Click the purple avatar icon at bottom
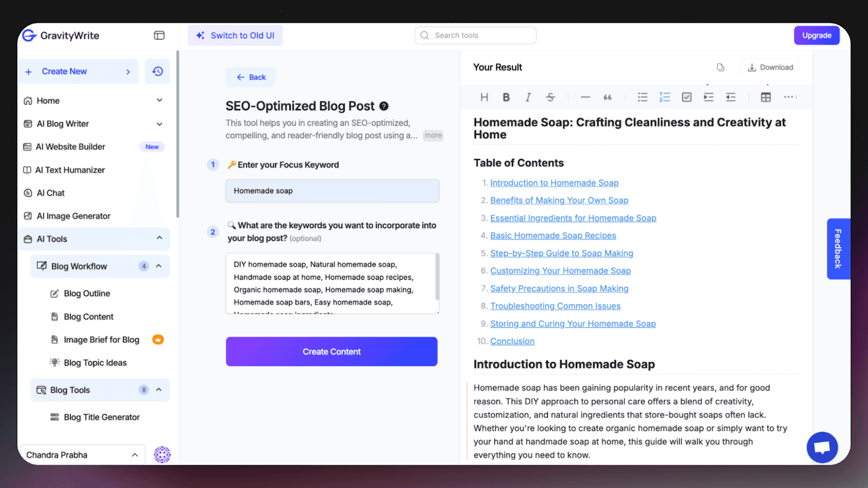Screen dimensions: 868x488 pos(162,454)
